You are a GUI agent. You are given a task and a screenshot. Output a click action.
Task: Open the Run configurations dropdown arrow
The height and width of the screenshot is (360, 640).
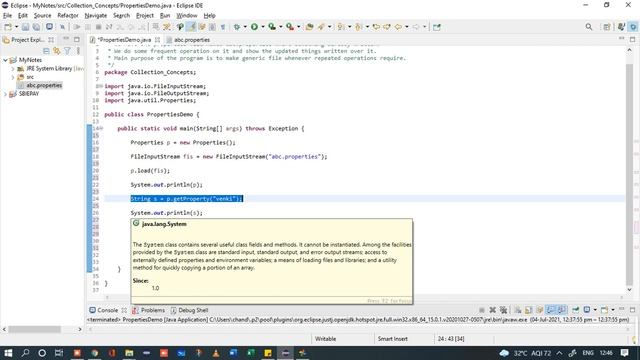tap(263, 27)
